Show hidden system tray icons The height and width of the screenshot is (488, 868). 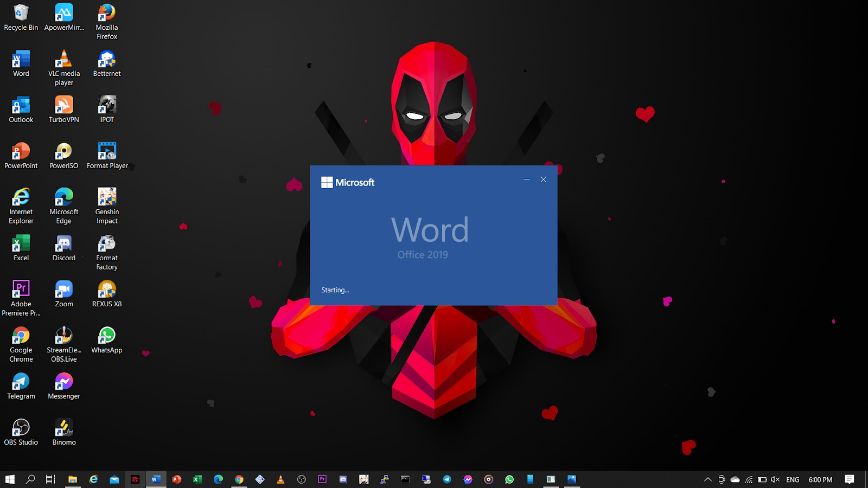[x=708, y=479]
